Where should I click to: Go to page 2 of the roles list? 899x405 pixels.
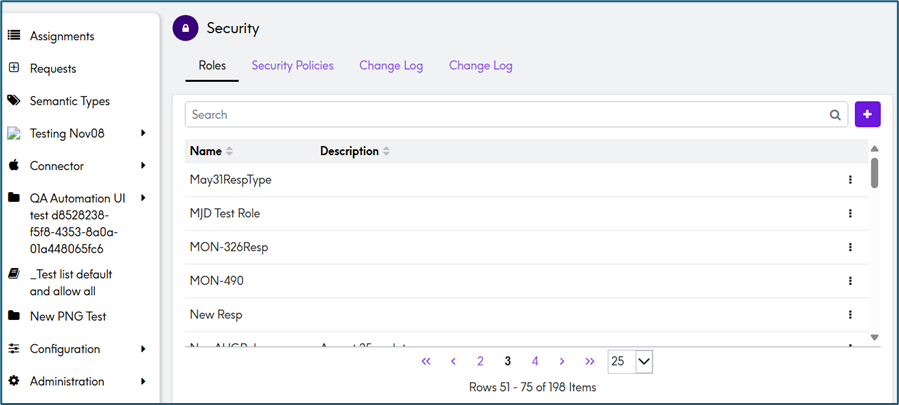480,361
